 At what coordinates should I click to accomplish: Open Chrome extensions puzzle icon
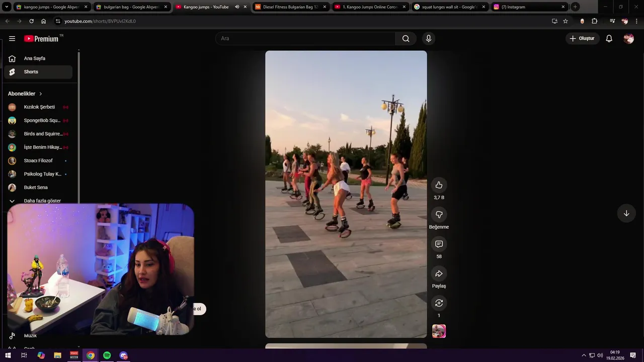[x=595, y=21]
